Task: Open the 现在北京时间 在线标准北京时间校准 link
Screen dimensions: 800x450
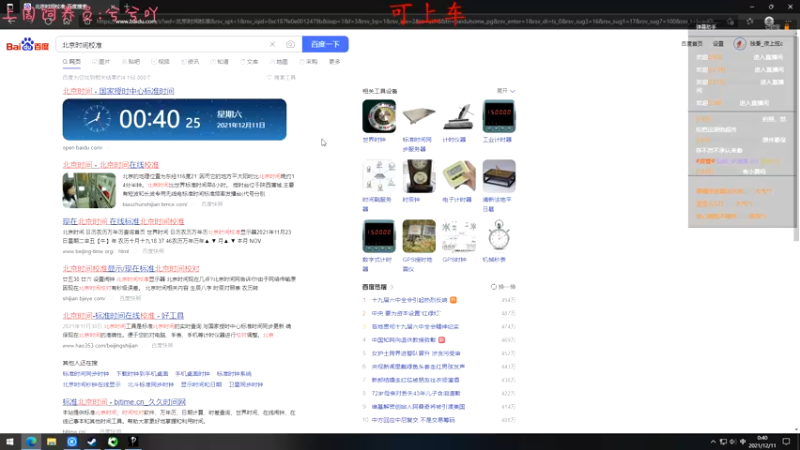Action: click(123, 221)
